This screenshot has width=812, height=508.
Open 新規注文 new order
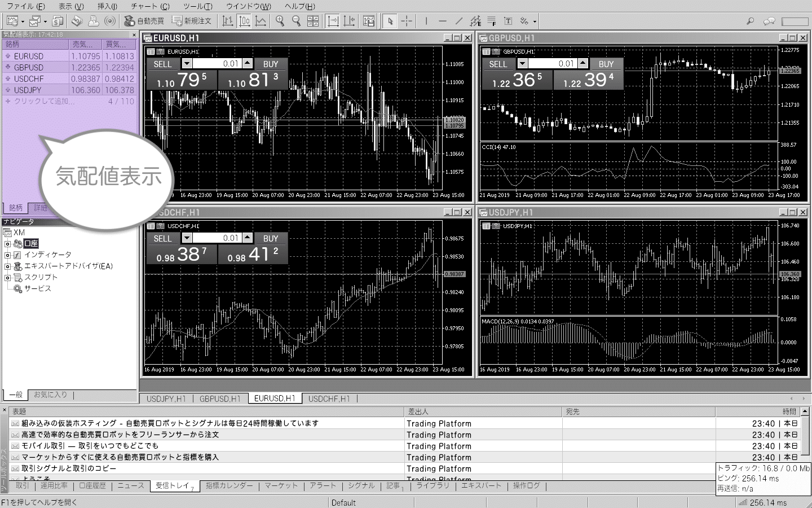pyautogui.click(x=192, y=21)
